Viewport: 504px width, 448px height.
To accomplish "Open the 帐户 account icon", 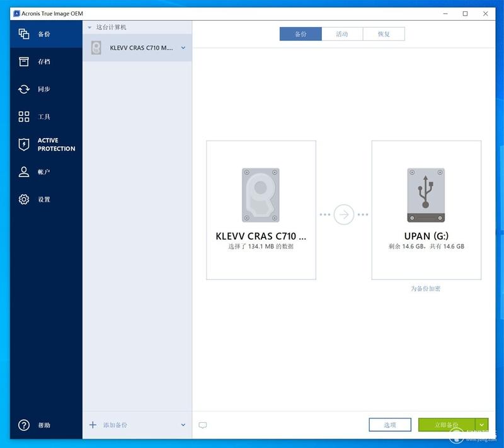I will (x=24, y=172).
